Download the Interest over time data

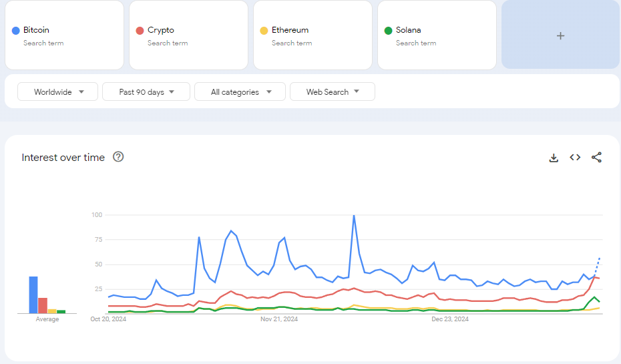pos(554,158)
